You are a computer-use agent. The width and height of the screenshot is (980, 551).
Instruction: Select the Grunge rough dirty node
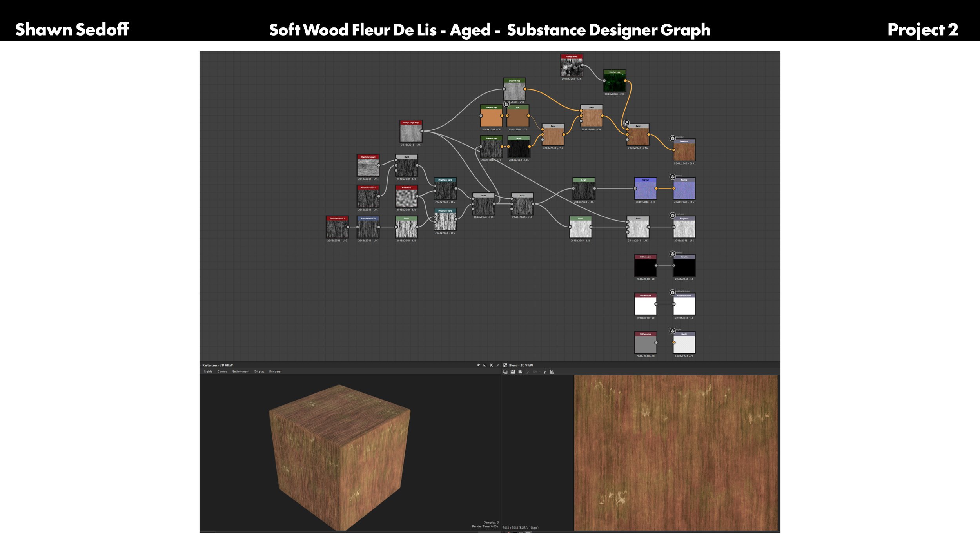click(x=411, y=131)
